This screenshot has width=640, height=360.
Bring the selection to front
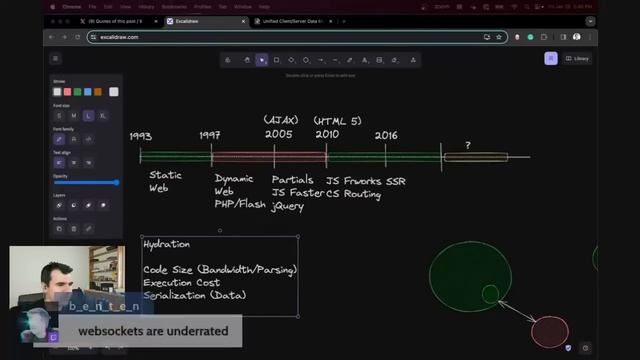point(103,205)
